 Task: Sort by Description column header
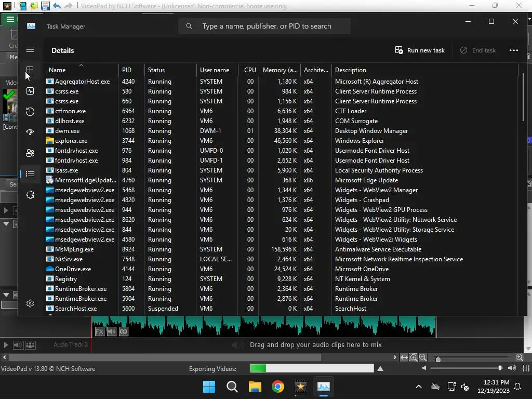click(x=425, y=70)
